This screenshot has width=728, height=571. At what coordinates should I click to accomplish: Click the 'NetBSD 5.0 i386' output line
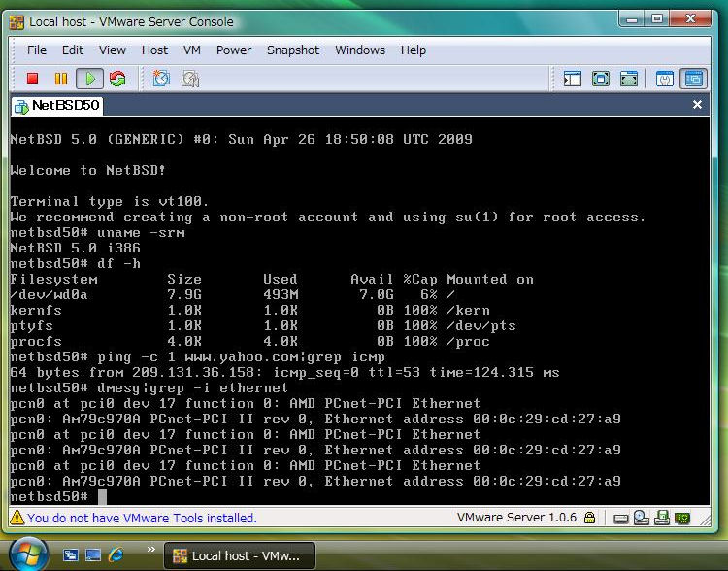click(75, 248)
